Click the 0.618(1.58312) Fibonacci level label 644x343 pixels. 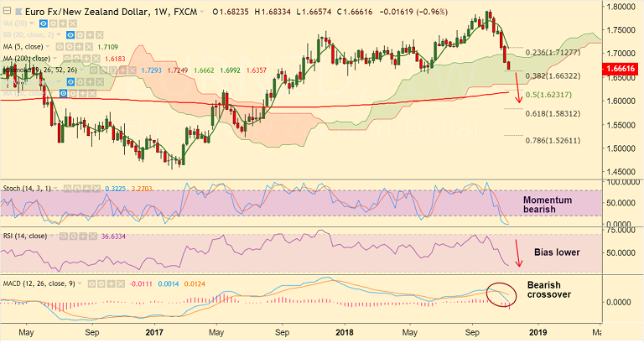[553, 113]
